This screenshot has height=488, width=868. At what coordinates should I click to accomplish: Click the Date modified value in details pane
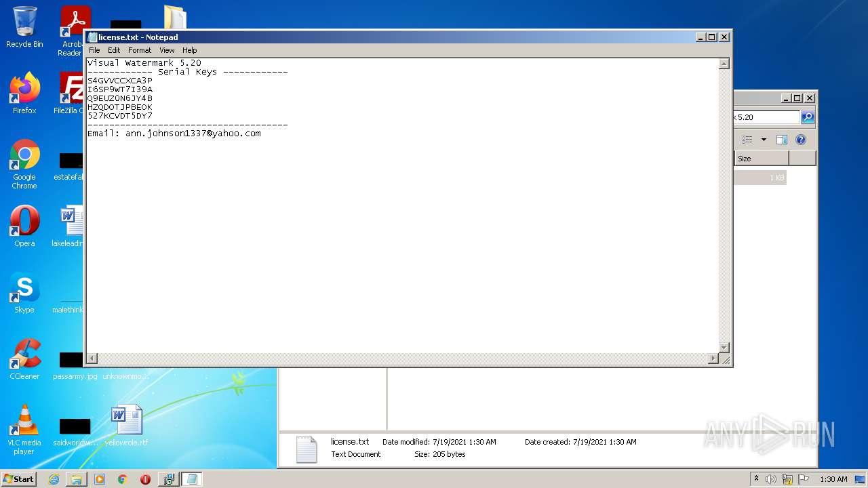coord(465,442)
